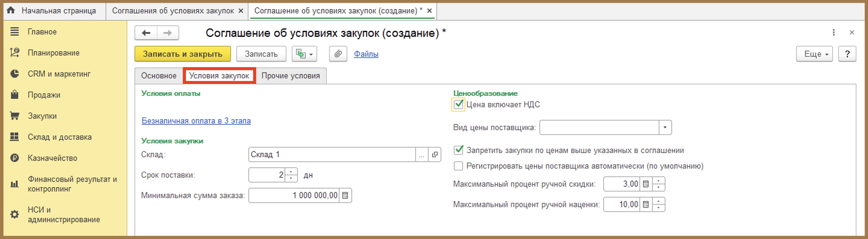Open Закупки section in sidebar

(x=42, y=116)
